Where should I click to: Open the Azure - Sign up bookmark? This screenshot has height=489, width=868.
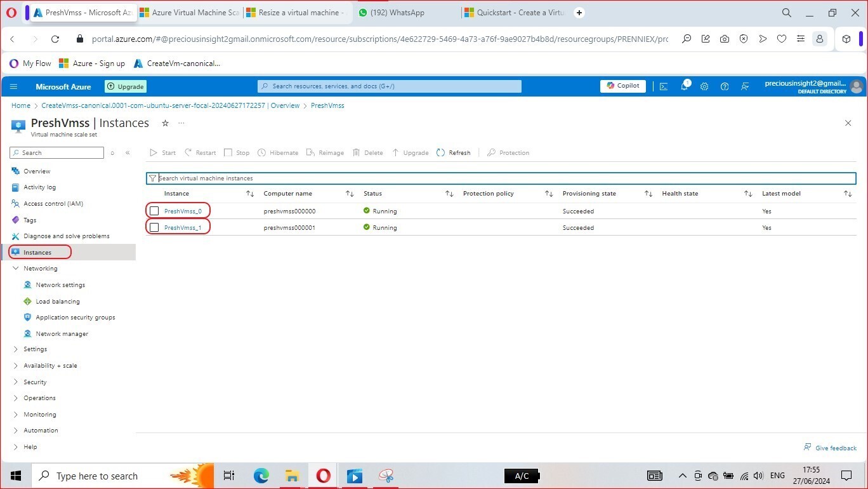point(92,64)
